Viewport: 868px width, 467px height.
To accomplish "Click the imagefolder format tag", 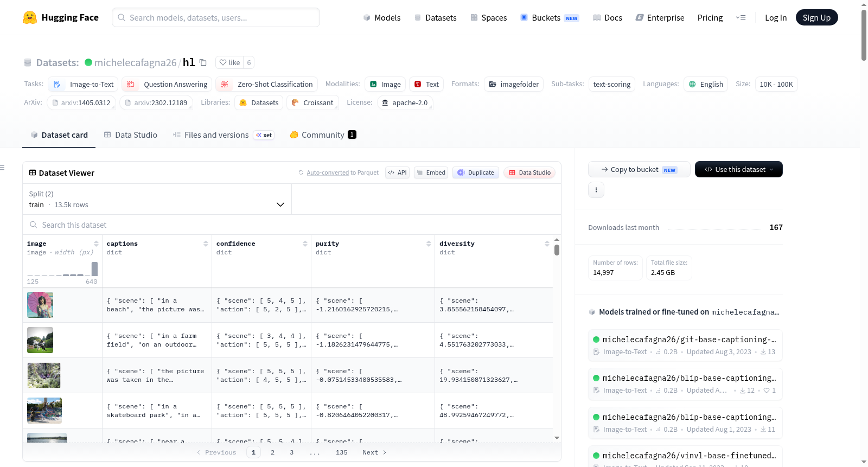I will pos(514,84).
